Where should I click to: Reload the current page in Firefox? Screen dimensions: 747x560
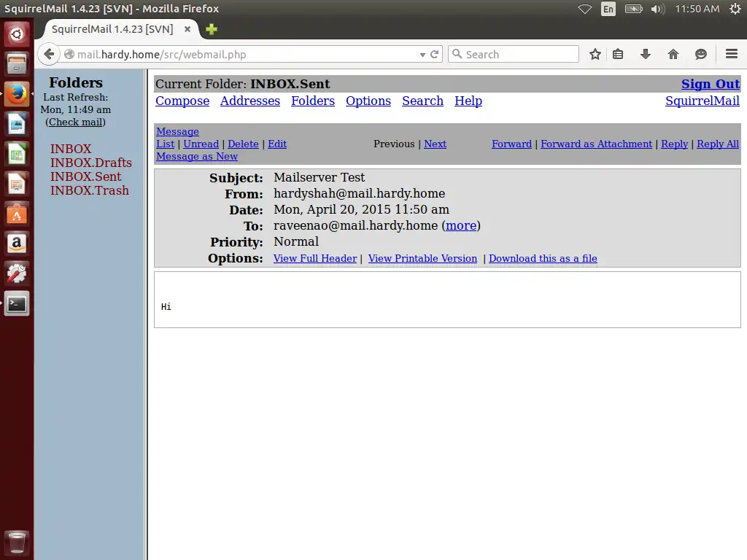(436, 54)
